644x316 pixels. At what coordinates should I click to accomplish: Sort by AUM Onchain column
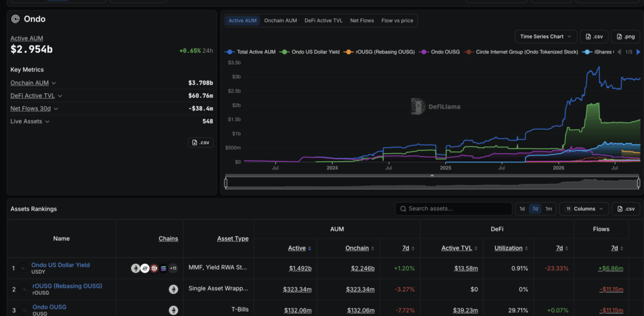(x=360, y=248)
